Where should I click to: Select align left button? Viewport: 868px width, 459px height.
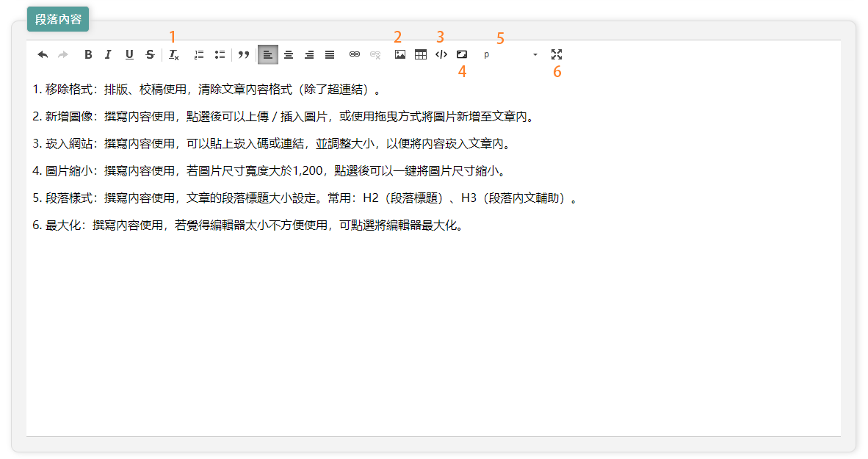point(268,54)
